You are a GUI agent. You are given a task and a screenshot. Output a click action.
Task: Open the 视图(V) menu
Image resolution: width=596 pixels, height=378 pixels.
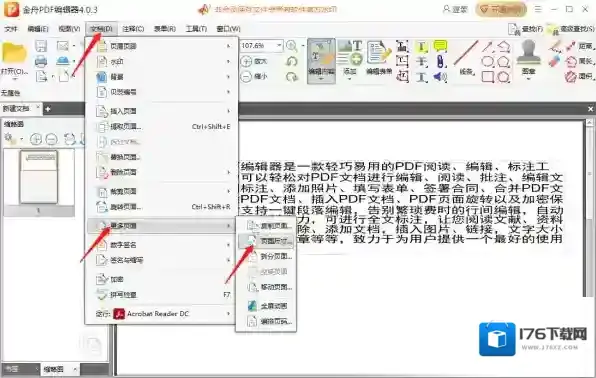click(x=69, y=29)
